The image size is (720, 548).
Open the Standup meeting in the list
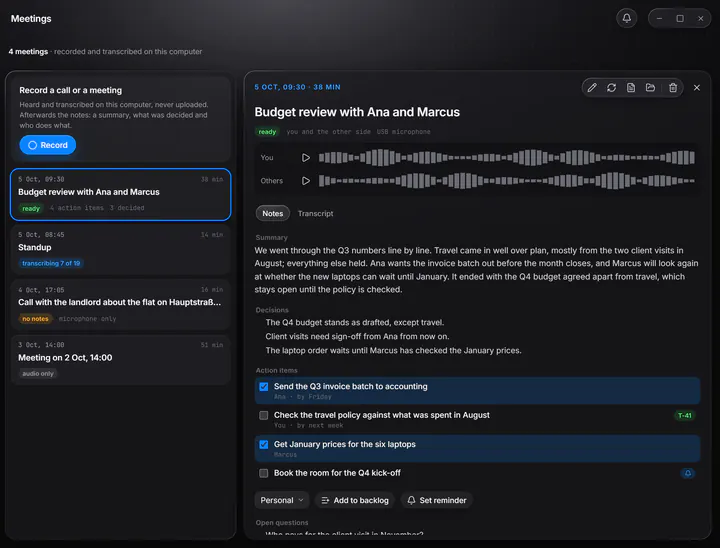tap(120, 249)
